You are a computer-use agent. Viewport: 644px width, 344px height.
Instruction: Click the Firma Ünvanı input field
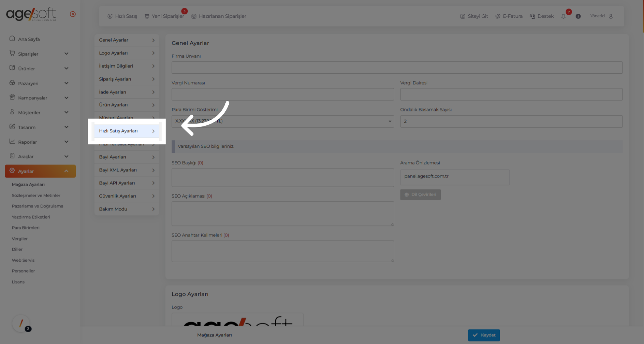coord(397,68)
